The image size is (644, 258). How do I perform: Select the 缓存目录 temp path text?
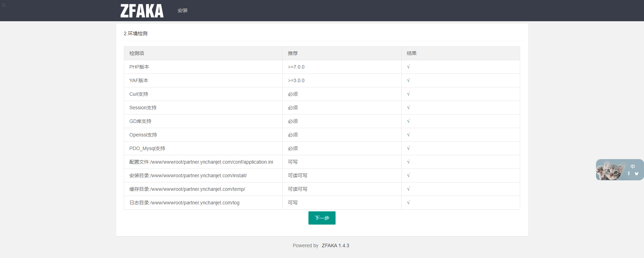187,189
